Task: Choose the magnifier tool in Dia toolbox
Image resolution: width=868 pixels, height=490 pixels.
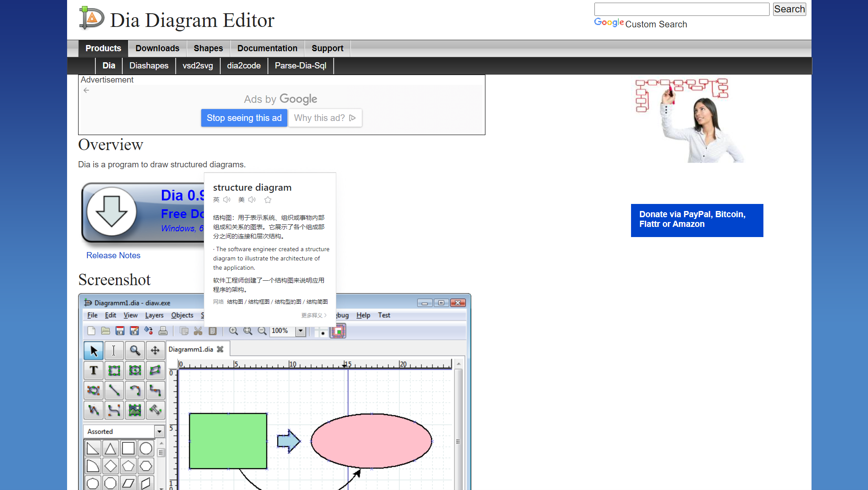Action: pos(135,351)
